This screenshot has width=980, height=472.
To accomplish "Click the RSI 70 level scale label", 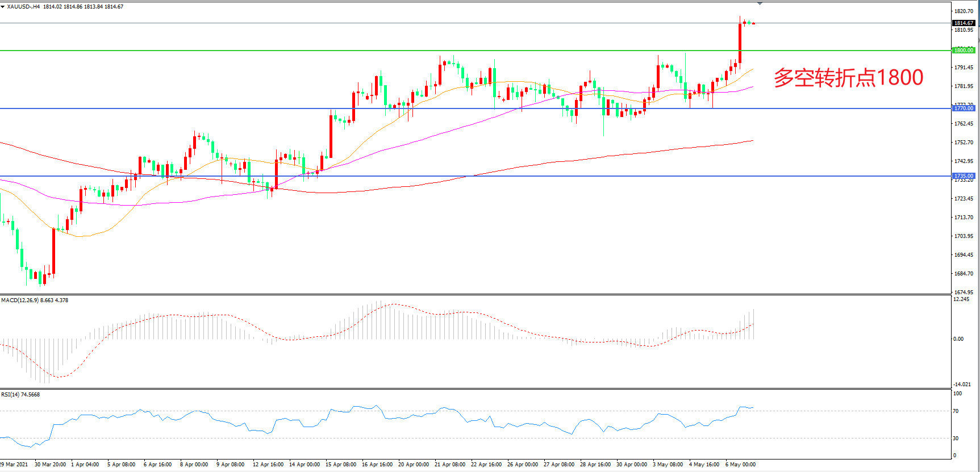I will coord(956,411).
